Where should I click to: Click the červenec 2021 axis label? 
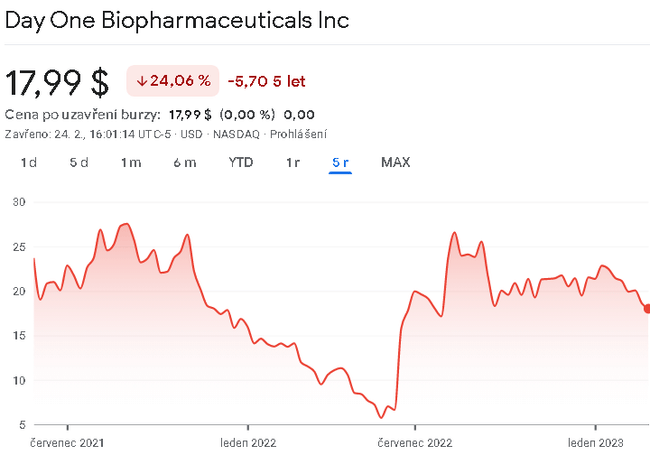coord(67,442)
